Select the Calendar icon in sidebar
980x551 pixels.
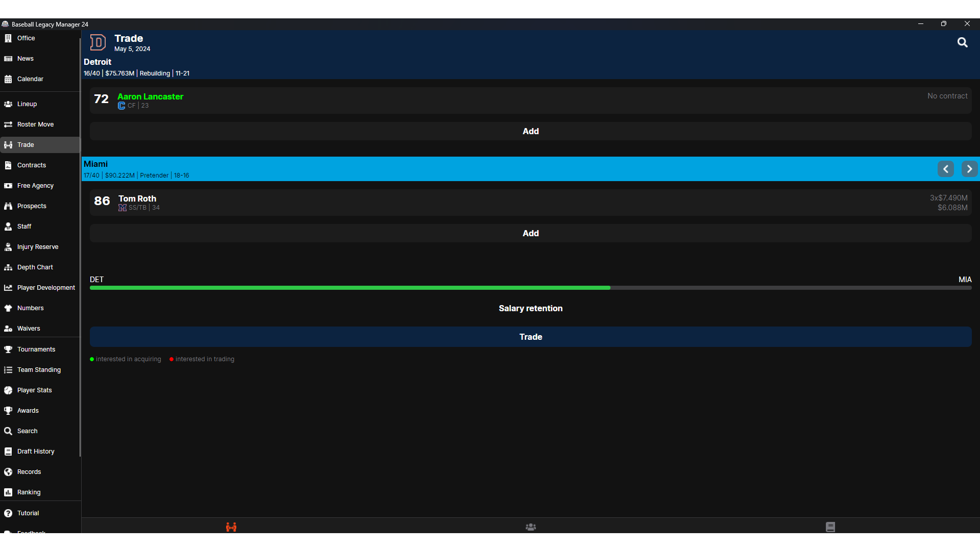(8, 79)
